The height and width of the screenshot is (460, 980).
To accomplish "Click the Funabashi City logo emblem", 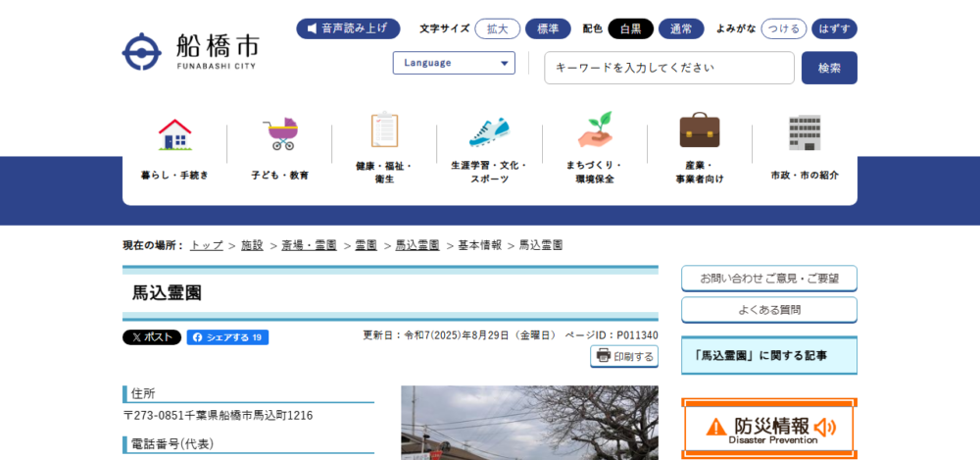I will tap(142, 51).
